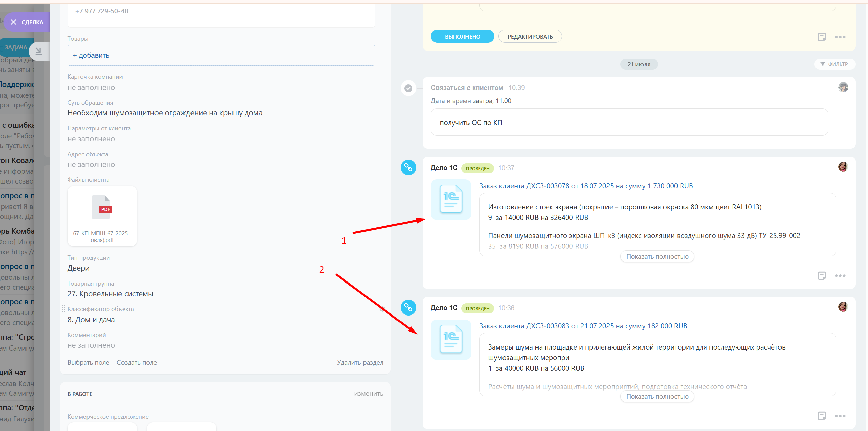Expand Показать полностью for order ДХСЗ-003083
The image size is (868, 431).
pos(657,397)
